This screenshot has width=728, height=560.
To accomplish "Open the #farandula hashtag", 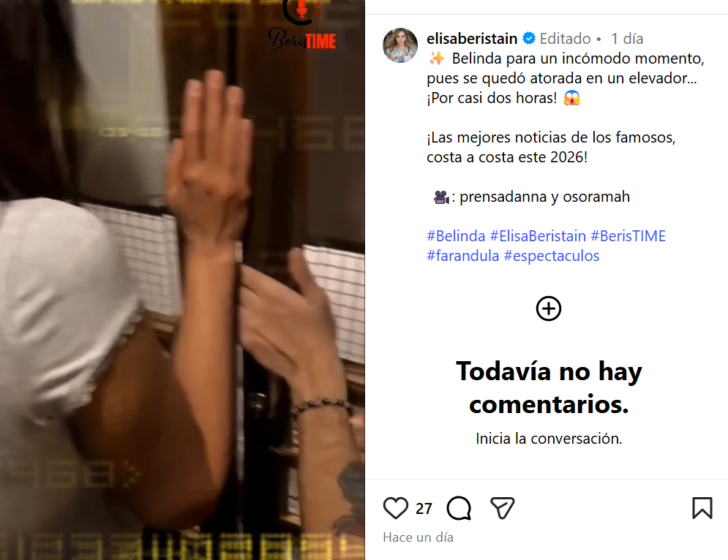I will [463, 256].
